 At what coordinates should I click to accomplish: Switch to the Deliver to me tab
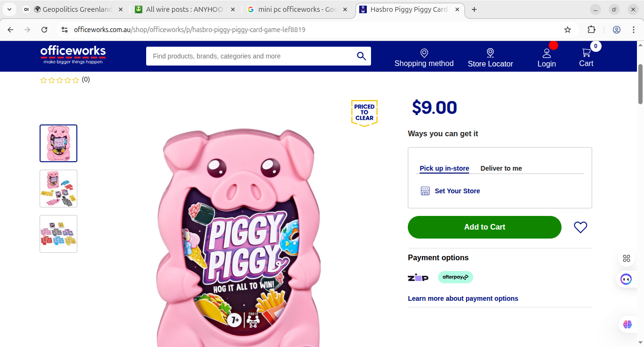(501, 168)
